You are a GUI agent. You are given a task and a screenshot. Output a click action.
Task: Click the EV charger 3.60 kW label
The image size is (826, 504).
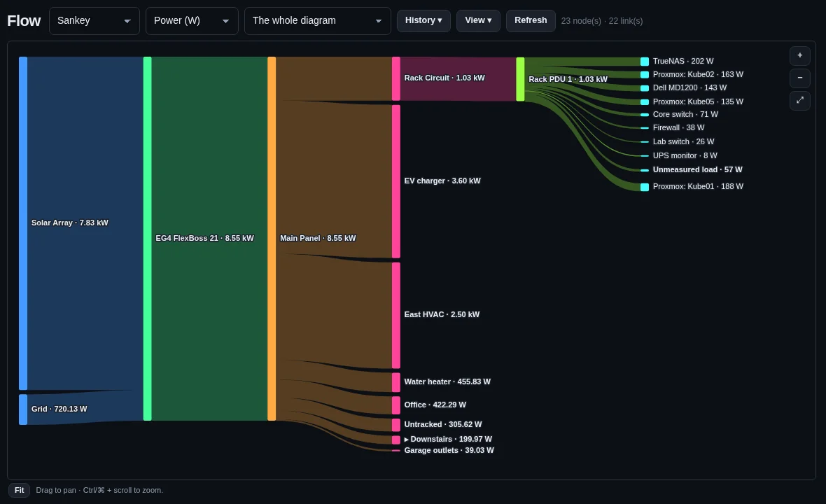442,181
